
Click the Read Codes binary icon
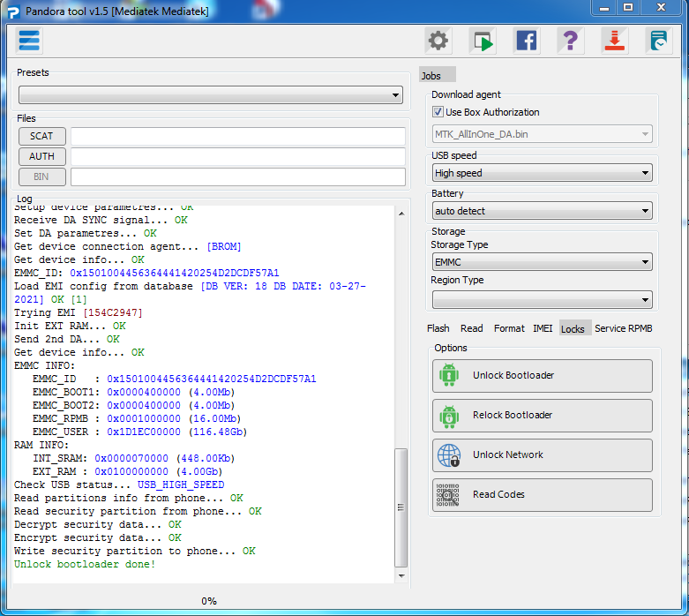click(448, 495)
